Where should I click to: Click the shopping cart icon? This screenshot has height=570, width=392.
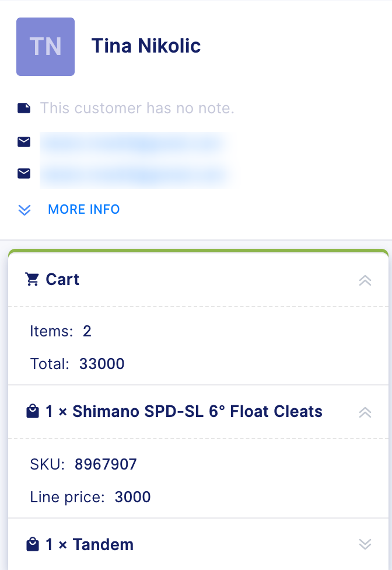pos(32,279)
